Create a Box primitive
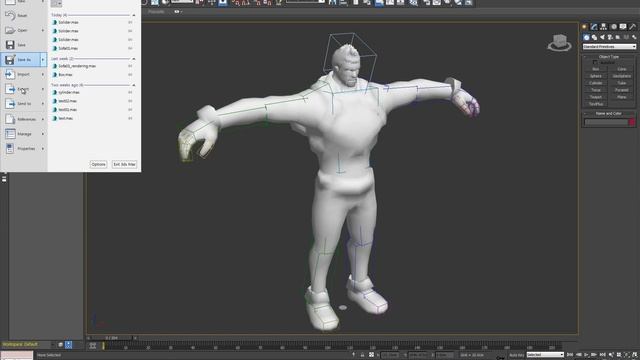The width and height of the screenshot is (640, 360). pyautogui.click(x=596, y=69)
